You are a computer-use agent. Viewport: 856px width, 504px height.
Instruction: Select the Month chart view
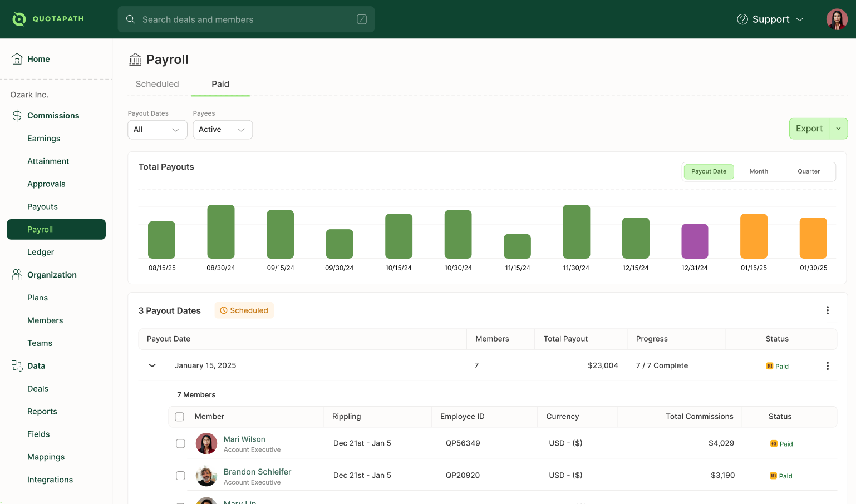[759, 171]
